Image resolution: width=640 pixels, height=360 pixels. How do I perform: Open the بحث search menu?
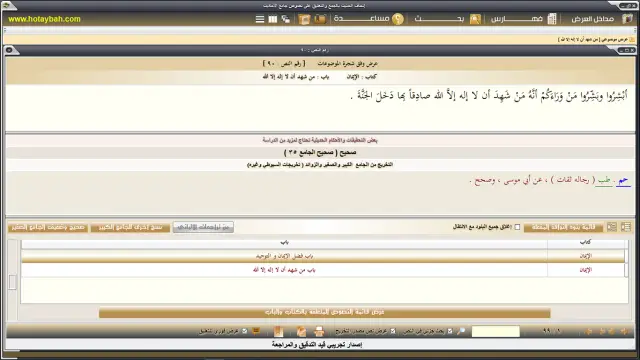tap(439, 19)
